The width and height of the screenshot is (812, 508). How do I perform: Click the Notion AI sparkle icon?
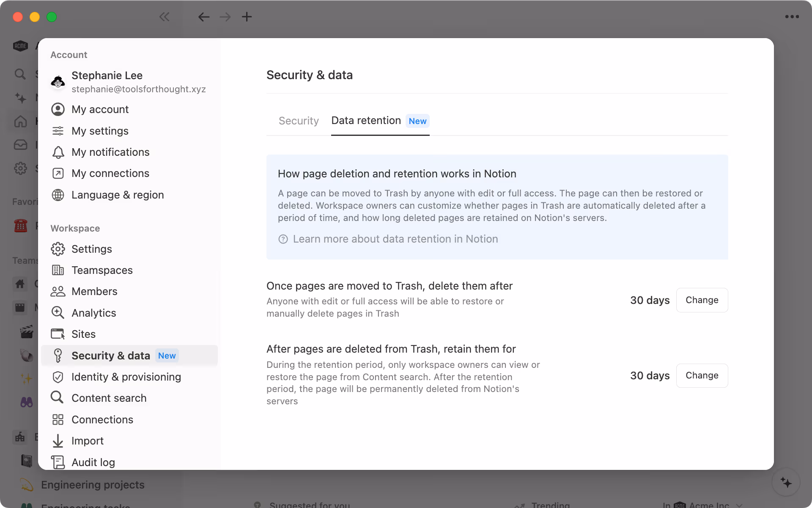tap(787, 482)
